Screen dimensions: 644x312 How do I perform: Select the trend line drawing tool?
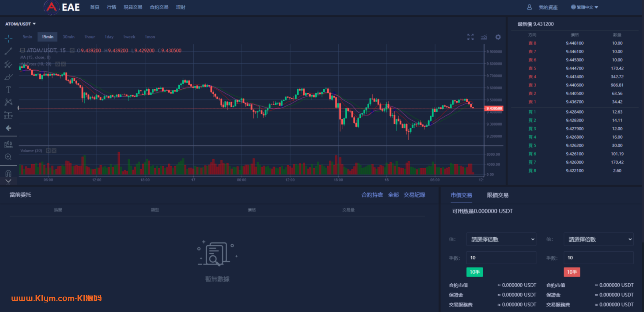(8, 51)
